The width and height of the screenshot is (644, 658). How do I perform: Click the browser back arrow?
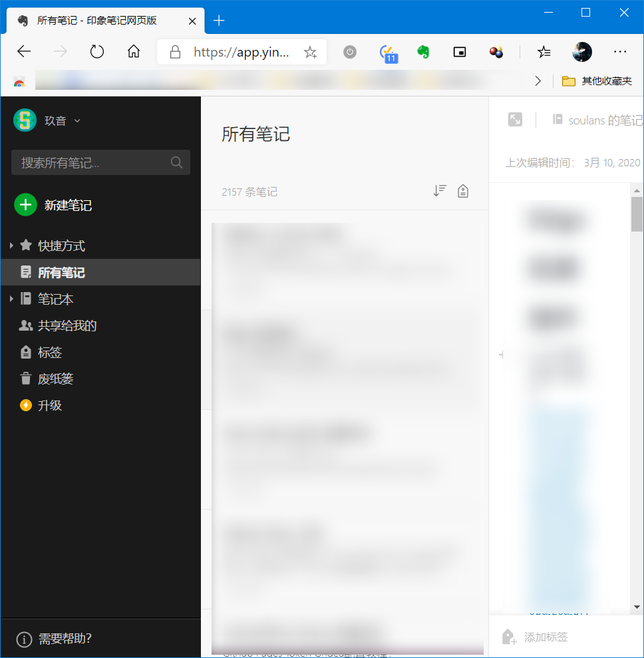point(24,52)
